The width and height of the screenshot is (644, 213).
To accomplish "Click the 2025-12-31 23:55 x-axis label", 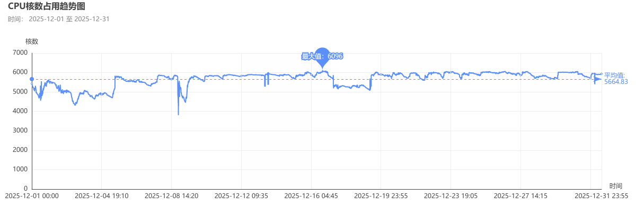I will (602, 196).
